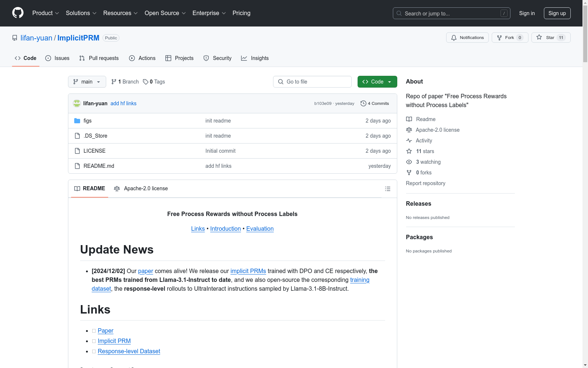Click the GitHub logo icon
The image size is (588, 368).
pos(18,13)
